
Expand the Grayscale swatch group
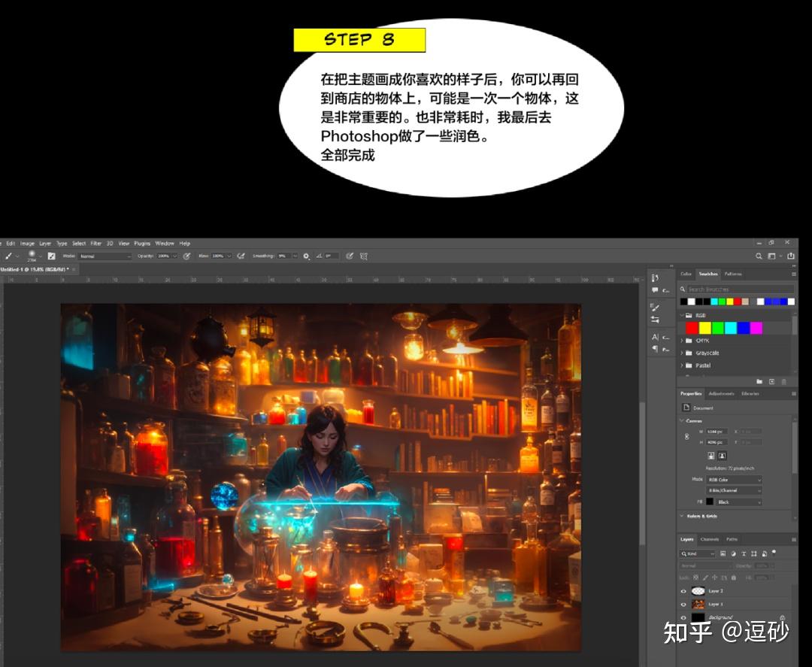pyautogui.click(x=682, y=353)
